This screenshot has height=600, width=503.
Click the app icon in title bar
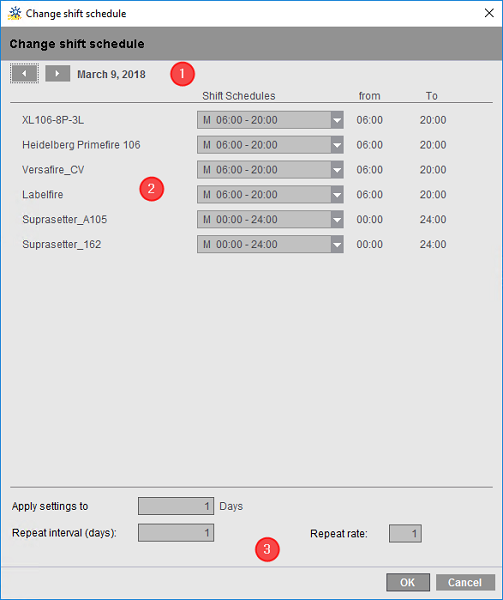[15, 13]
